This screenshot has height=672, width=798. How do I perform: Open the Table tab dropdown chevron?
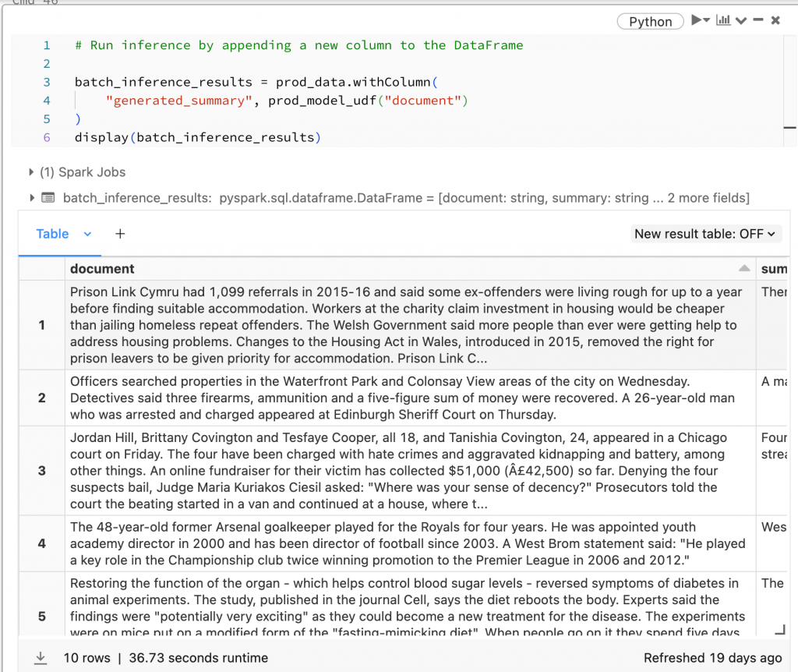pyautogui.click(x=87, y=234)
